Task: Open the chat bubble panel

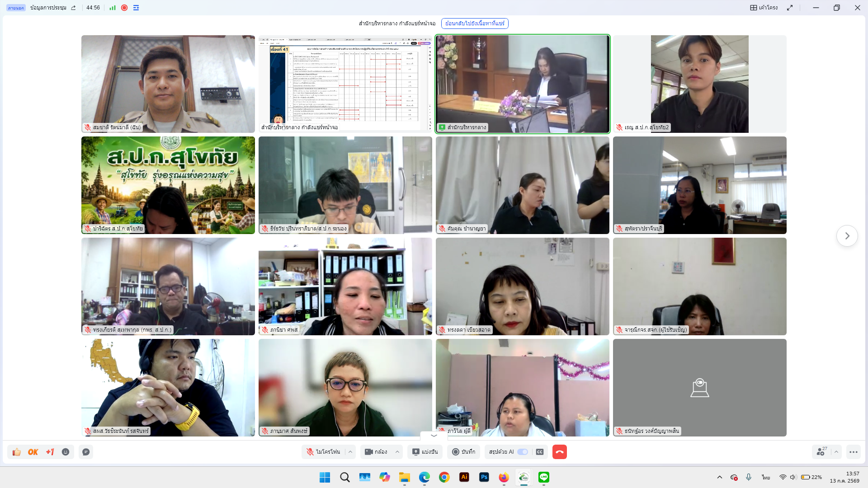Action: [x=86, y=452]
